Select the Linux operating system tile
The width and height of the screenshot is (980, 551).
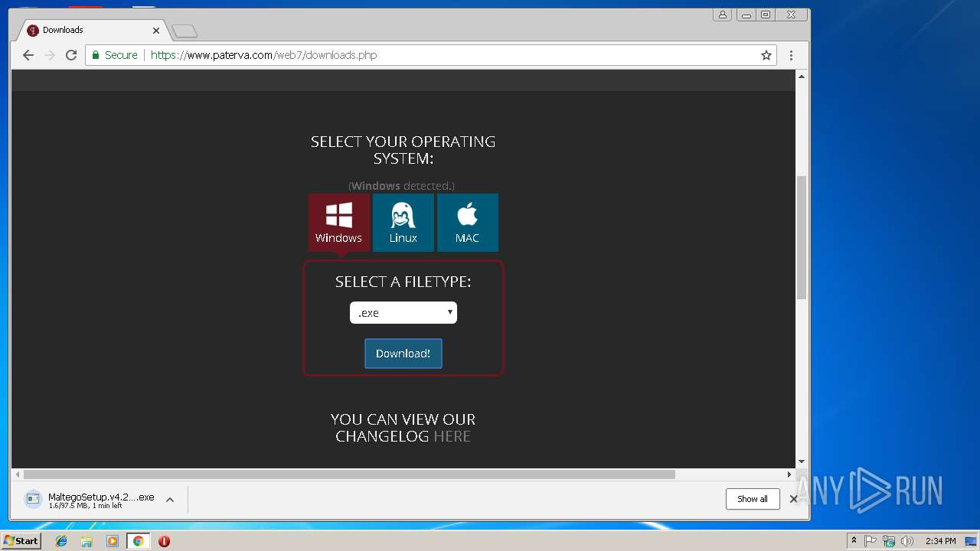coord(403,222)
